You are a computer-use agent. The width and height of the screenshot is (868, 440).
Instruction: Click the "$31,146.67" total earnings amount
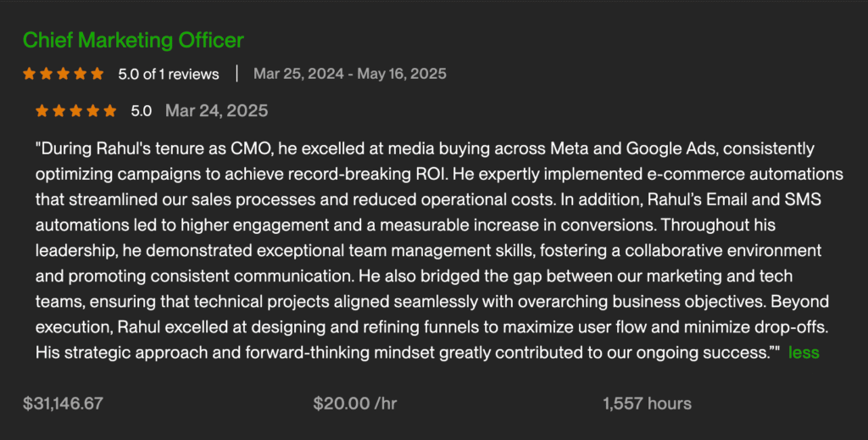point(63,404)
